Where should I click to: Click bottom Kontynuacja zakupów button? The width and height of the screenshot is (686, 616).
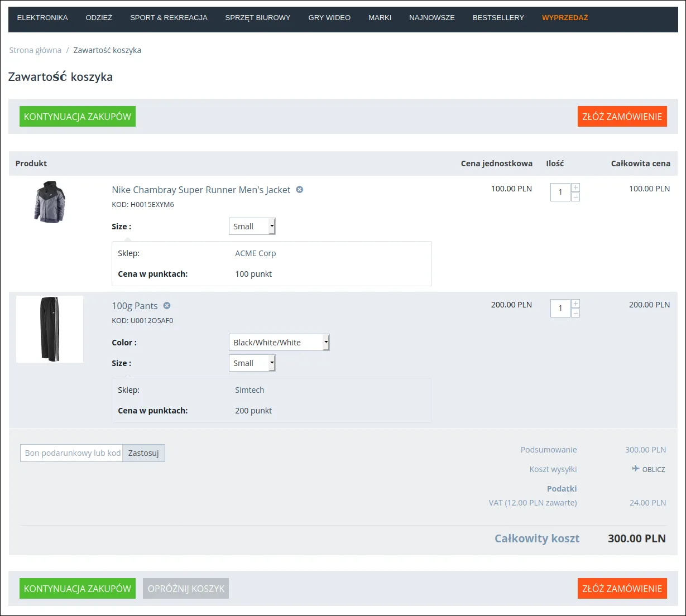tap(78, 589)
